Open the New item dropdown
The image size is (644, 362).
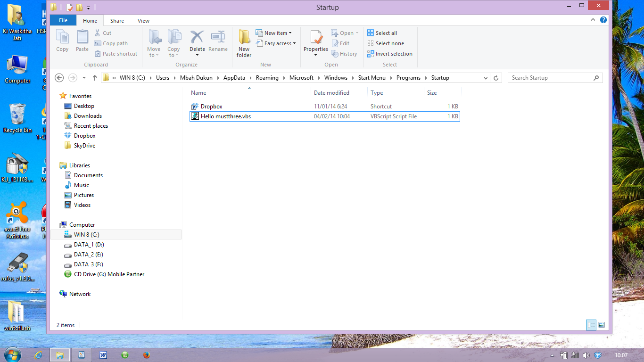[274, 33]
